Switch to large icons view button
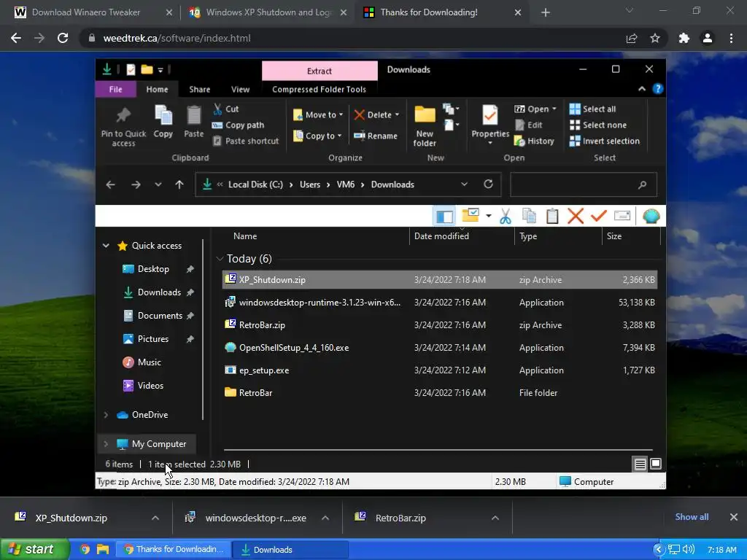747x560 pixels. (656, 464)
